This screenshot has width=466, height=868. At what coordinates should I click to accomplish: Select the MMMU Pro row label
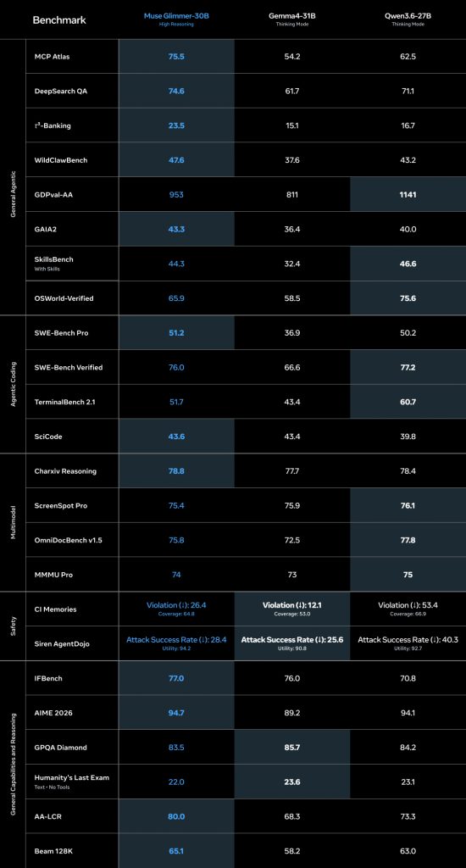[53, 576]
